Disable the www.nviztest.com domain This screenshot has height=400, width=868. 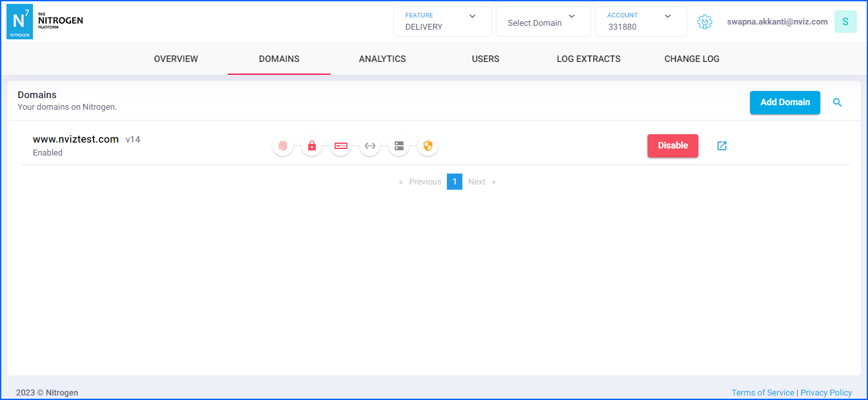click(673, 146)
